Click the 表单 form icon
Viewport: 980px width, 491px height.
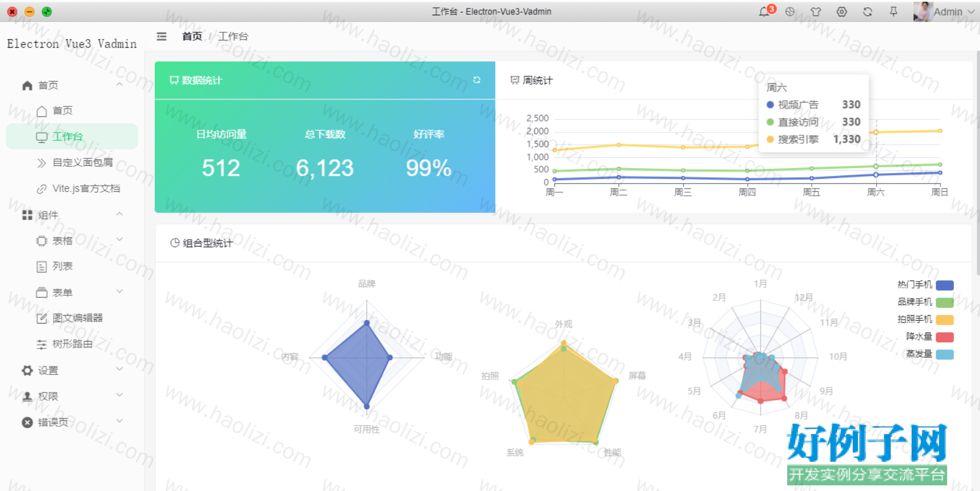42,292
